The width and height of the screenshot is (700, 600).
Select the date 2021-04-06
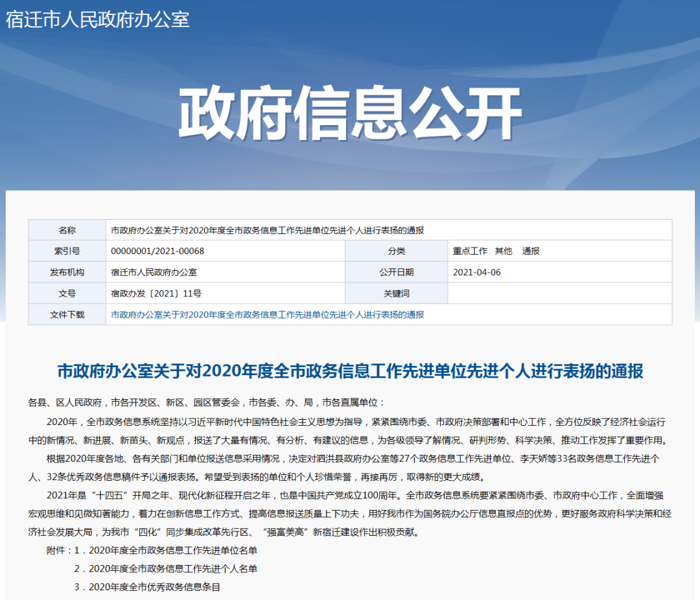pyautogui.click(x=477, y=272)
